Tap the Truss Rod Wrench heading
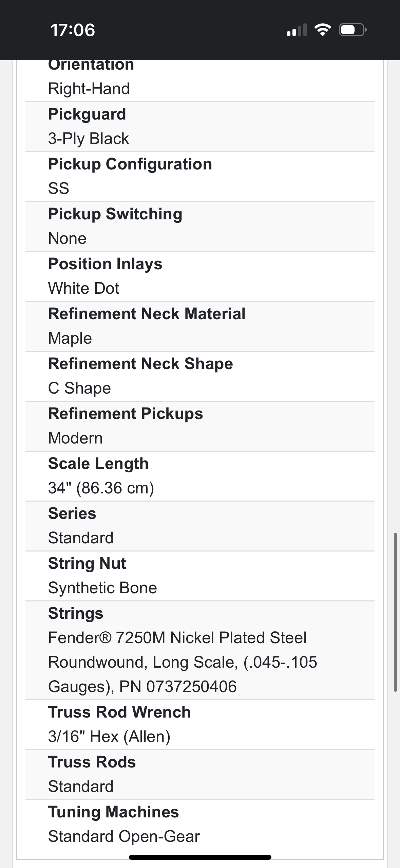This screenshot has height=868, width=400. (x=119, y=712)
